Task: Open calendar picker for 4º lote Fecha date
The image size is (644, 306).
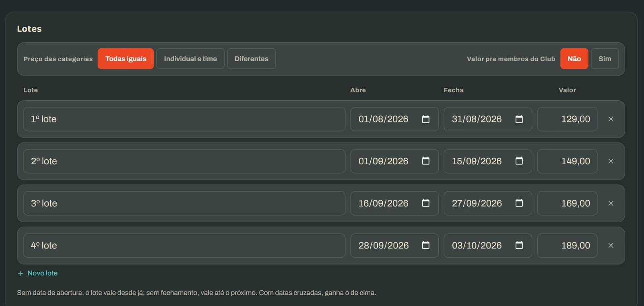Action: point(519,245)
